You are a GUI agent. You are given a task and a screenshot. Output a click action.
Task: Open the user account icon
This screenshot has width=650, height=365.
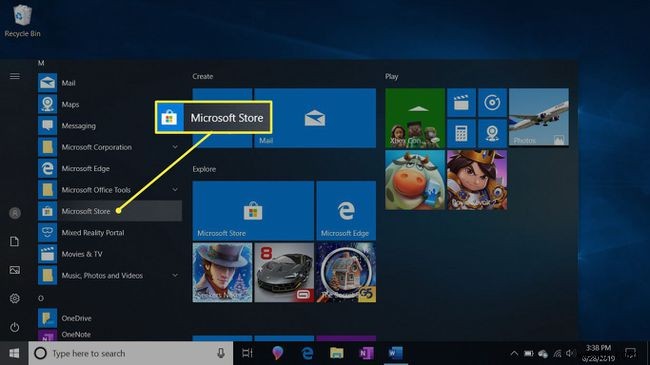pyautogui.click(x=15, y=213)
